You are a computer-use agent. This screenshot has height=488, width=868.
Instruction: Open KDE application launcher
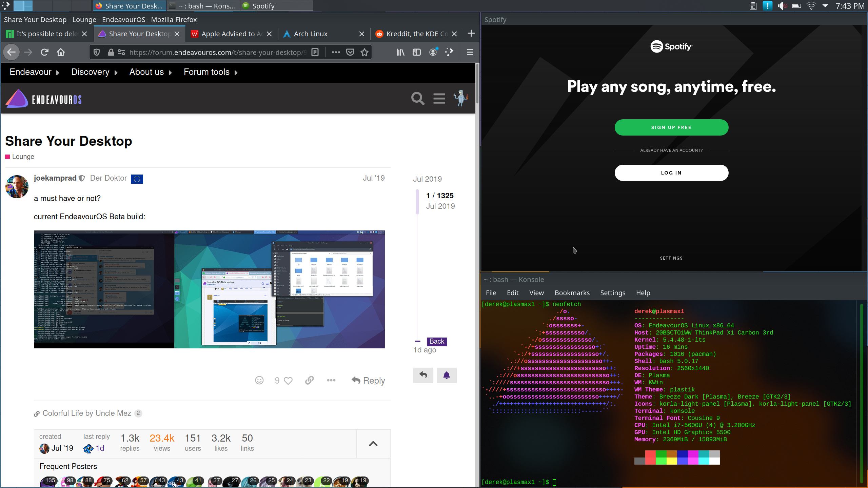[6, 6]
